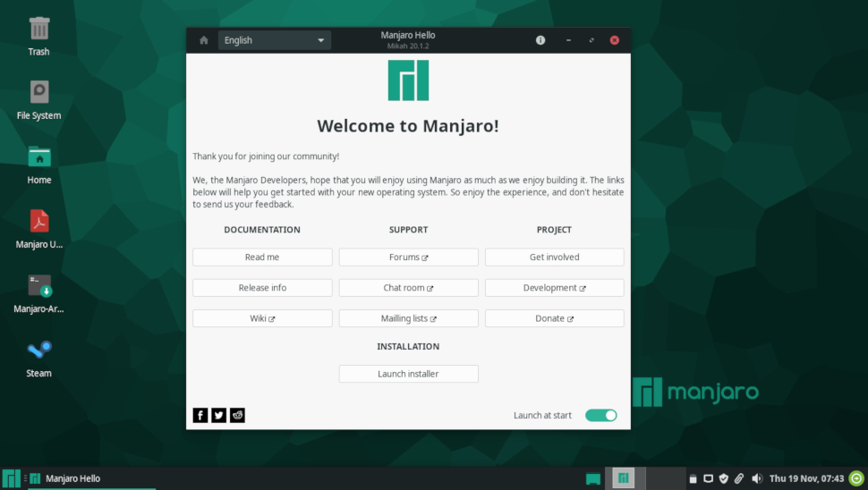The height and width of the screenshot is (490, 868).
Task: Click the paperclip tray icon
Action: click(x=739, y=479)
